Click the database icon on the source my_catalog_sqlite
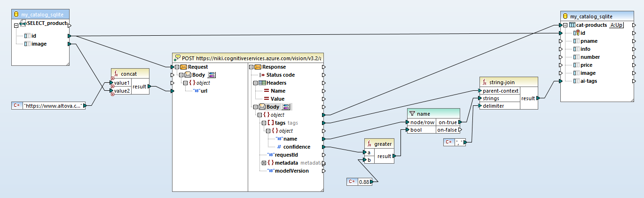This screenshot has width=644, height=198. 16,15
